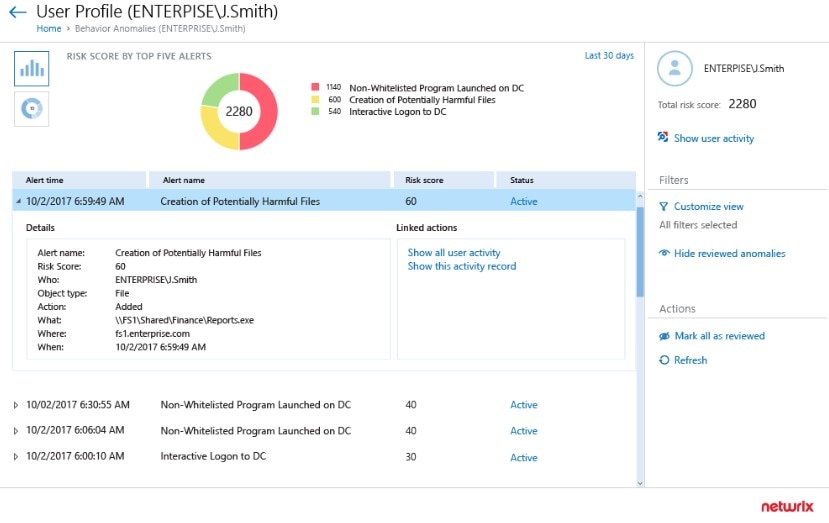Click yellow legend swatch for Harmful Files
Image resolution: width=829 pixels, height=523 pixels.
click(x=315, y=99)
